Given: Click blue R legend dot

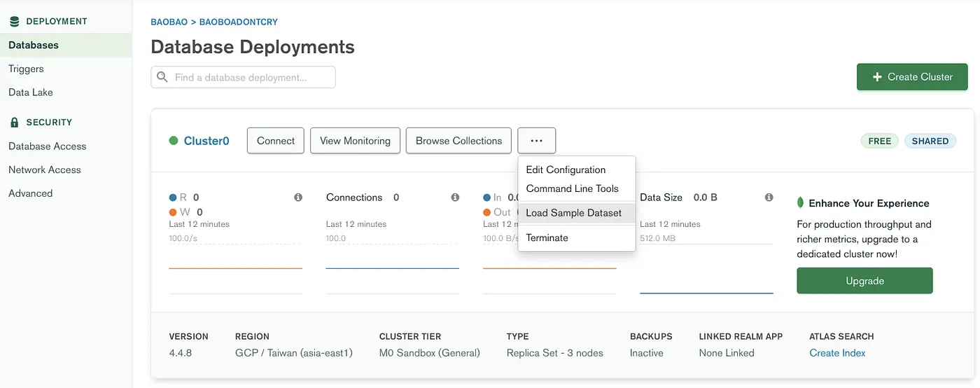Looking at the screenshot, I should 173,198.
